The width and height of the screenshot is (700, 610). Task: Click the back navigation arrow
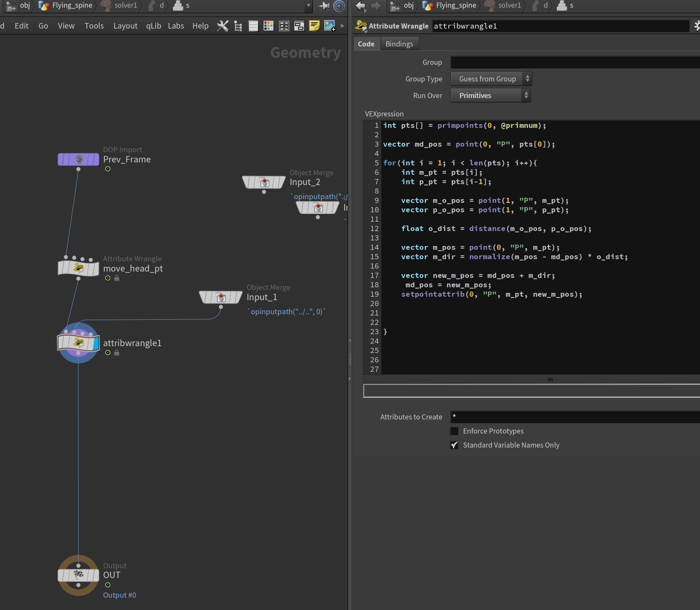[x=361, y=6]
